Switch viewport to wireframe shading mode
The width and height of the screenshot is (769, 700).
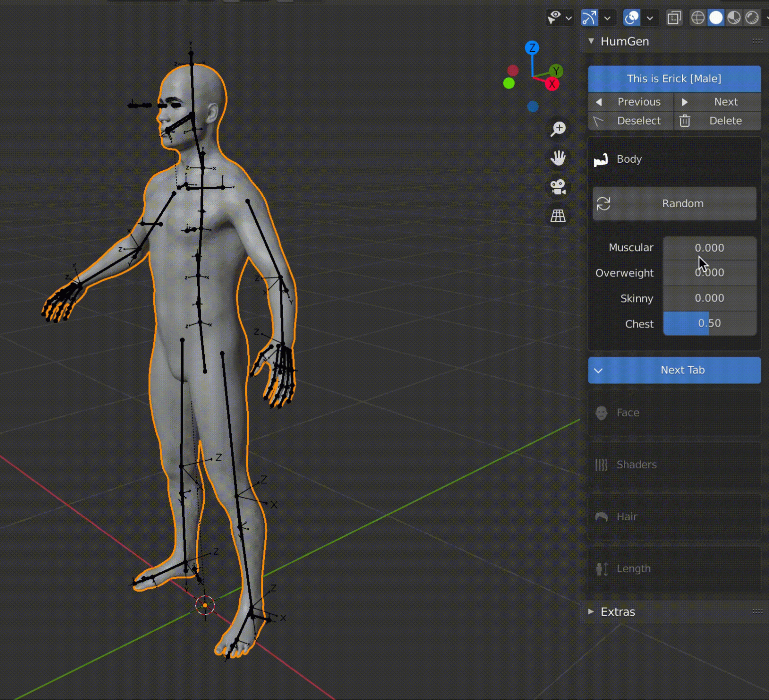[x=697, y=17]
